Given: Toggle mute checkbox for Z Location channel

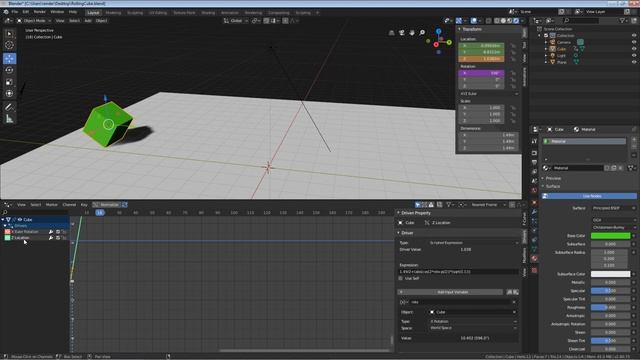Looking at the screenshot, I should coord(58,238).
